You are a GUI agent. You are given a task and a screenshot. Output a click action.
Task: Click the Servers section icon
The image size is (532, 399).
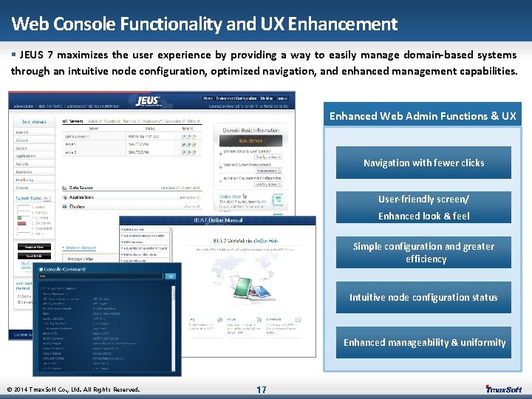tap(64, 121)
